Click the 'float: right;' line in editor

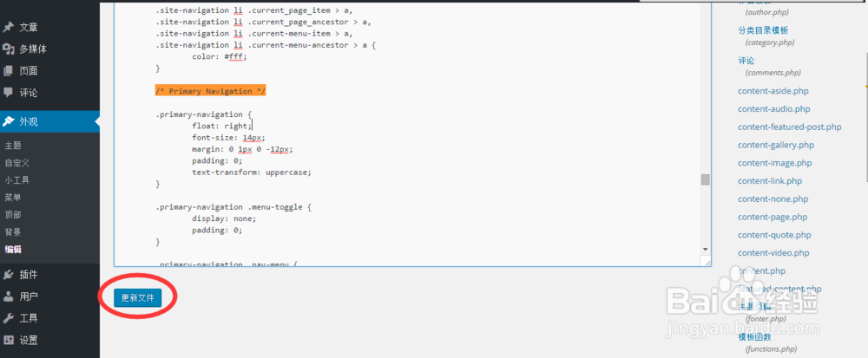222,126
